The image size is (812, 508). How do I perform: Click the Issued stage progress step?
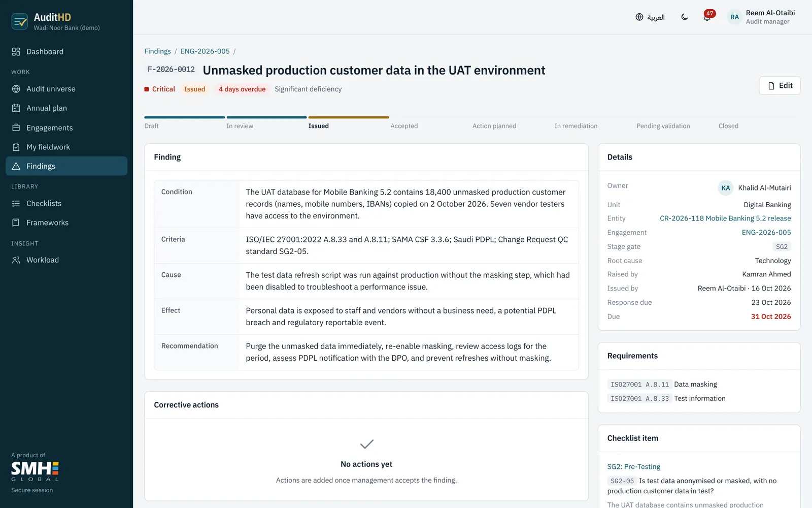pyautogui.click(x=349, y=122)
